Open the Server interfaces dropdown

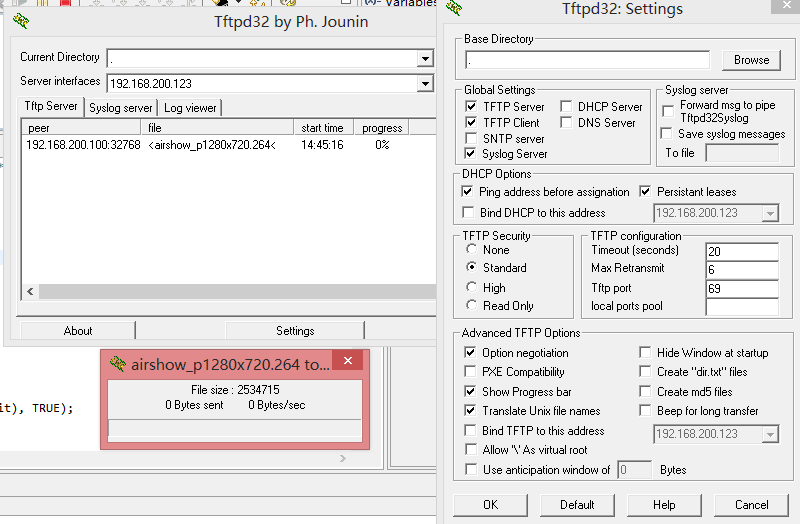(x=424, y=83)
